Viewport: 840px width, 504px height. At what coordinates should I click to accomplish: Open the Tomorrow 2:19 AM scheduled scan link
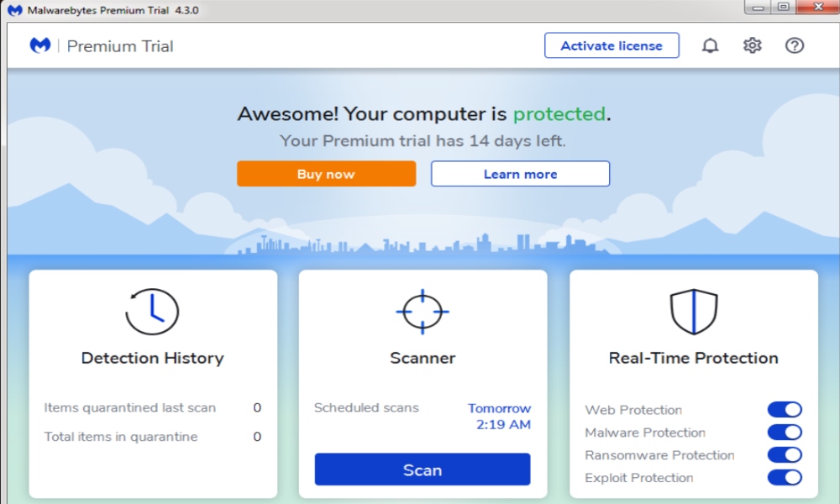pyautogui.click(x=499, y=416)
